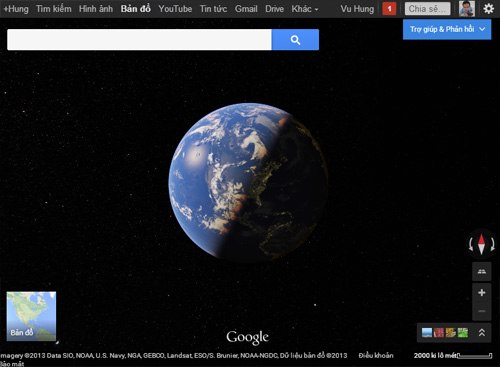This screenshot has width=500, height=367.
Task: Reset north with the red compass needle
Action: (x=481, y=244)
